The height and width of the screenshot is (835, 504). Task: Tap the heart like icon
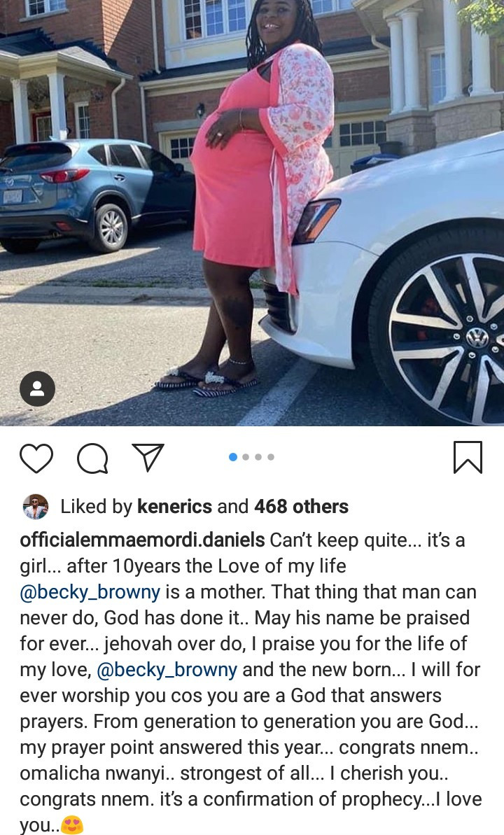click(x=36, y=458)
